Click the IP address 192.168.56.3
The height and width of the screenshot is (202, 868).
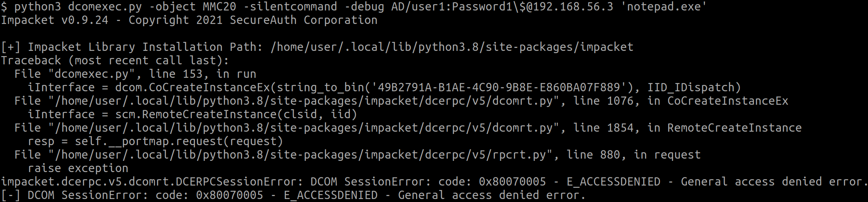tap(573, 6)
